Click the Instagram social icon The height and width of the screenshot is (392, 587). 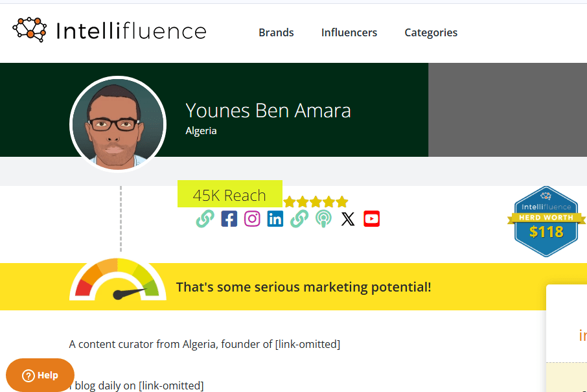[252, 219]
